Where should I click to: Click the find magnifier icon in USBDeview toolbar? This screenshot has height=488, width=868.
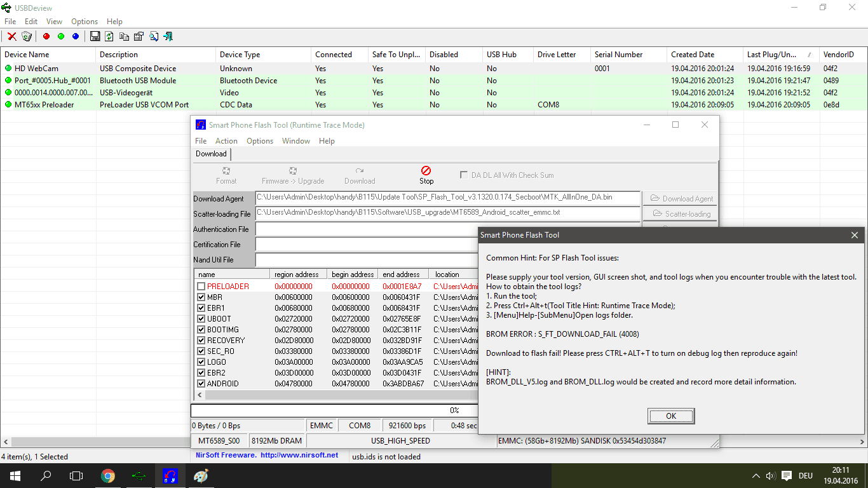154,36
